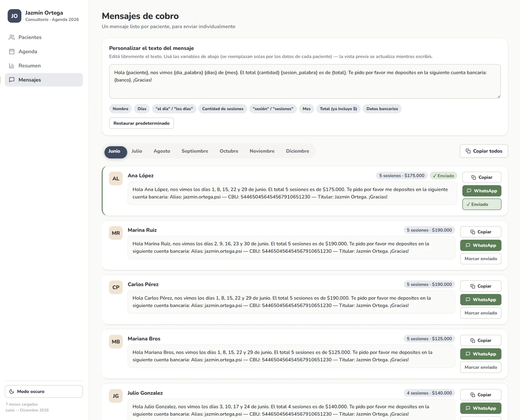Insert the Mes variable chip
Screen dimensions: 520x420
click(307, 109)
